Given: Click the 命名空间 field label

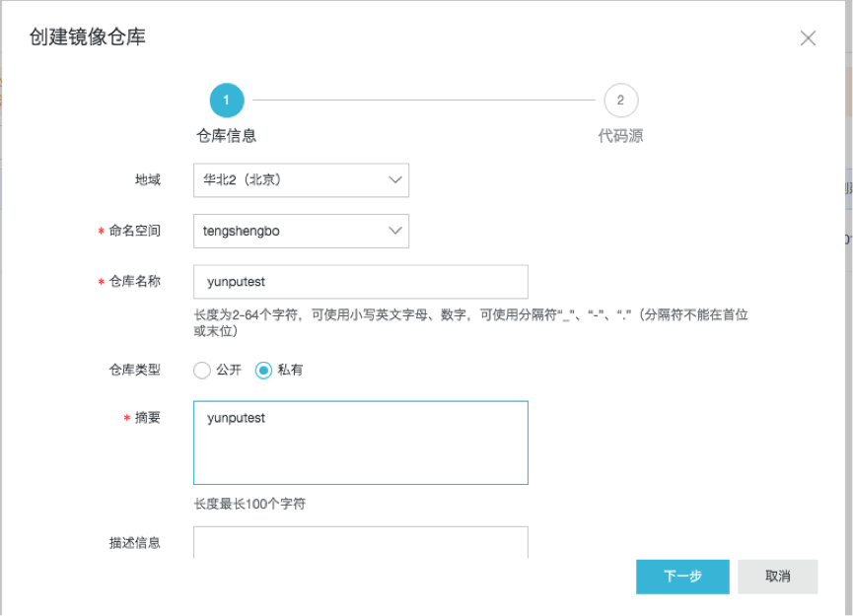Looking at the screenshot, I should [x=134, y=231].
